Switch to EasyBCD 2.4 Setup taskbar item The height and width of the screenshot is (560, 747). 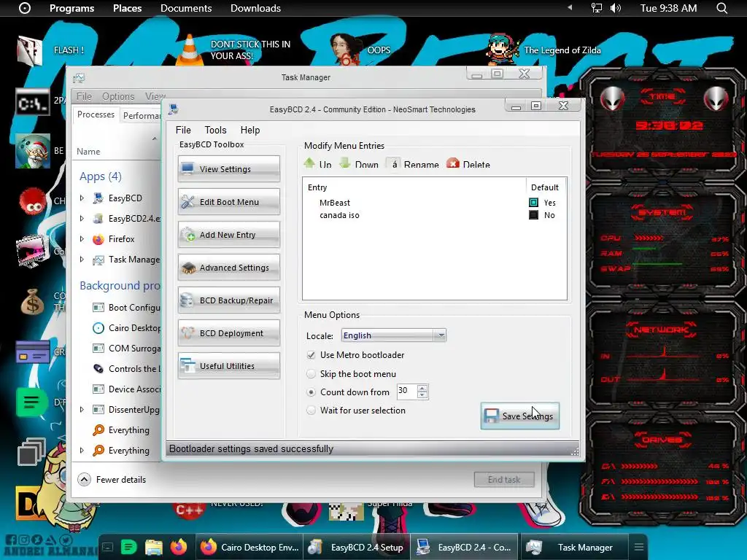pyautogui.click(x=356, y=547)
